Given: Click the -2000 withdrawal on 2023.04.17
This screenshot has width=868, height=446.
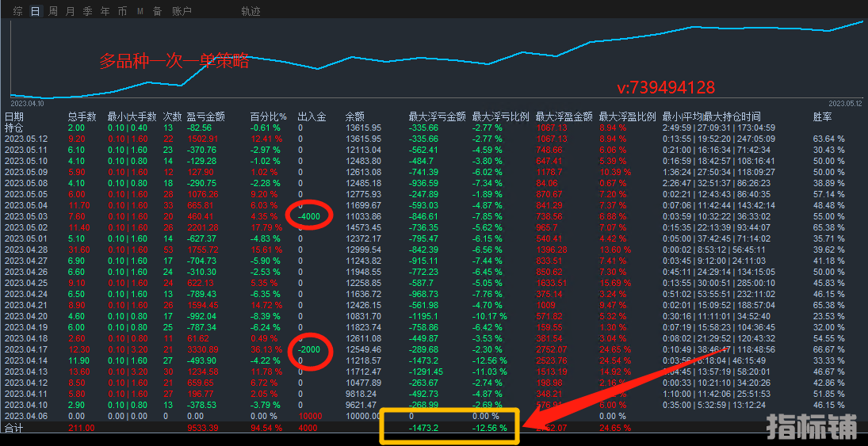Looking at the screenshot, I should [x=311, y=349].
